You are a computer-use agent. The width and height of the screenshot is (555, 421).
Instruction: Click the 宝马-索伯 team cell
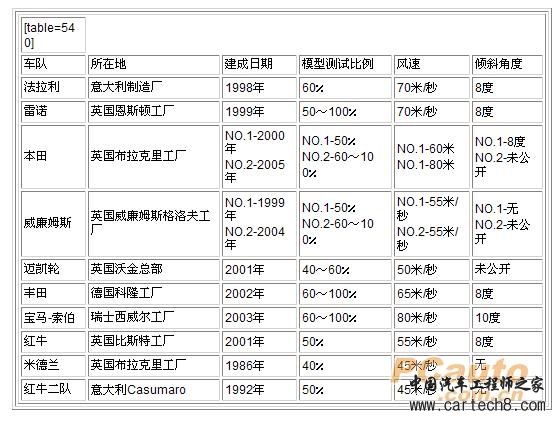(x=53, y=318)
